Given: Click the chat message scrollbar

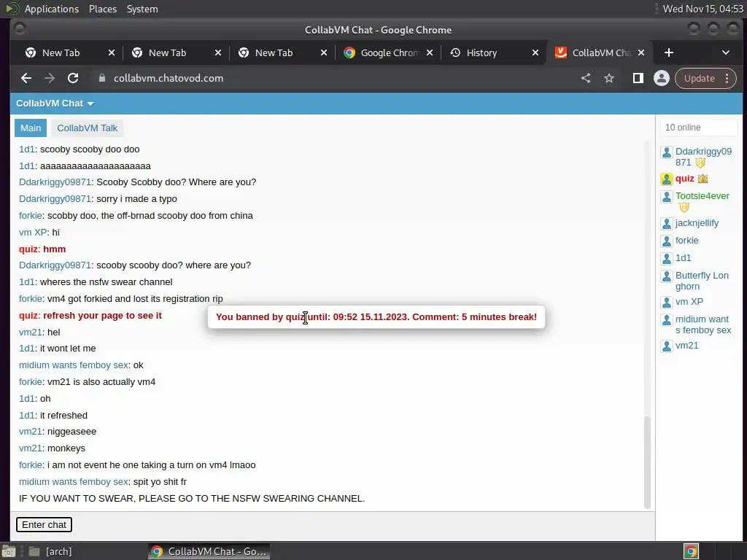Looking at the screenshot, I should tap(647, 462).
